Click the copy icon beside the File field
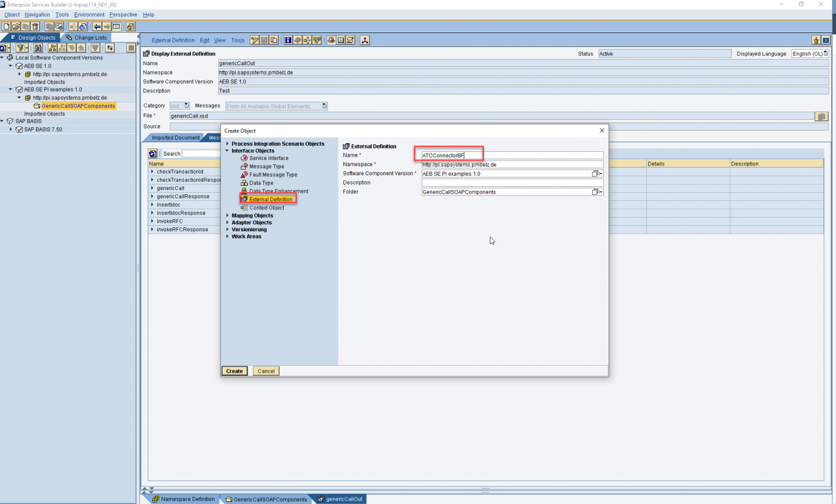836x504 pixels. [821, 116]
